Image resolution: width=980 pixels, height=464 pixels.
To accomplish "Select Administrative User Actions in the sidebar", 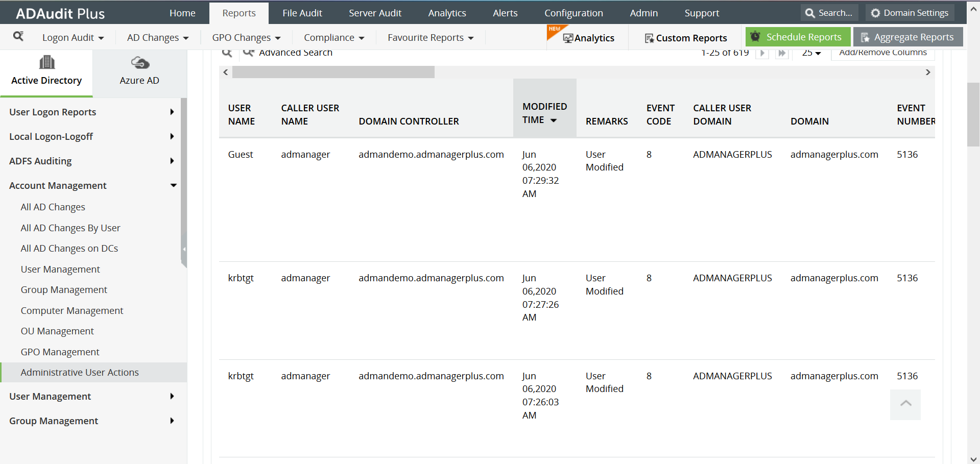I will point(93,373).
